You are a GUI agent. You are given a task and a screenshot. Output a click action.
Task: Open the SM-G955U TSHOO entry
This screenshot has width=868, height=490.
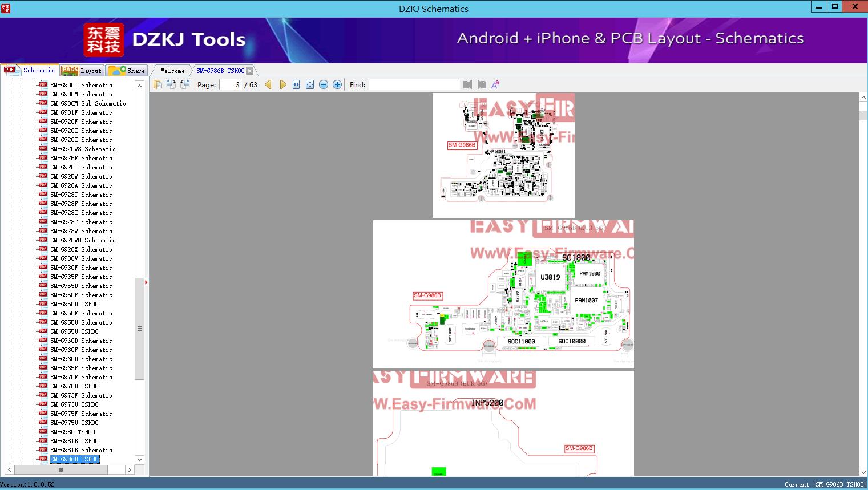pos(74,331)
